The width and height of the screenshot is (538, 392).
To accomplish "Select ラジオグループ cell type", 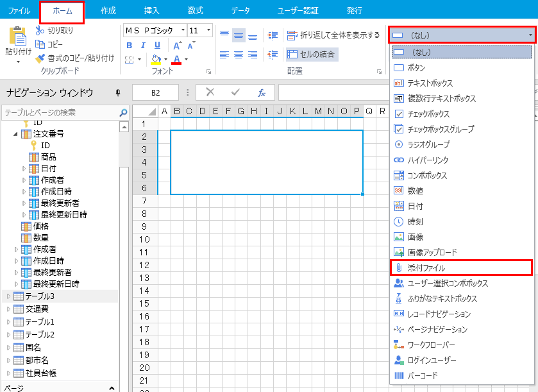I will (462, 144).
